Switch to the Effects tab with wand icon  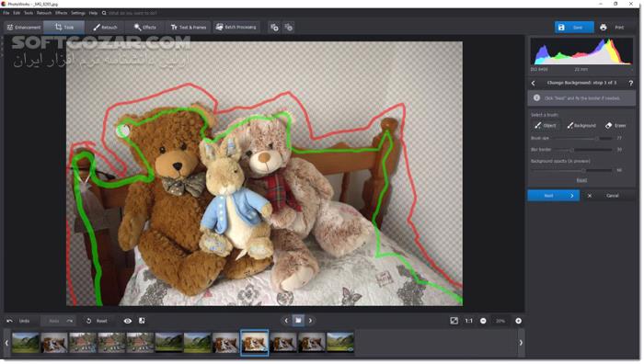(x=145, y=28)
